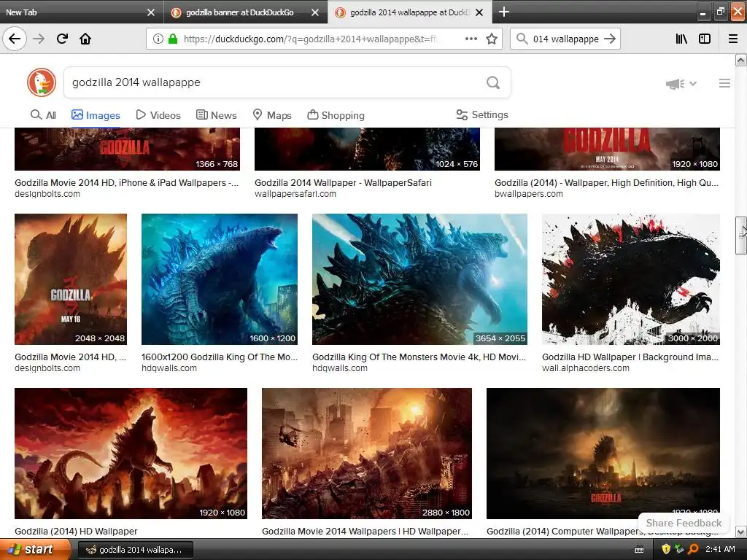Select the All search category

[x=43, y=114]
